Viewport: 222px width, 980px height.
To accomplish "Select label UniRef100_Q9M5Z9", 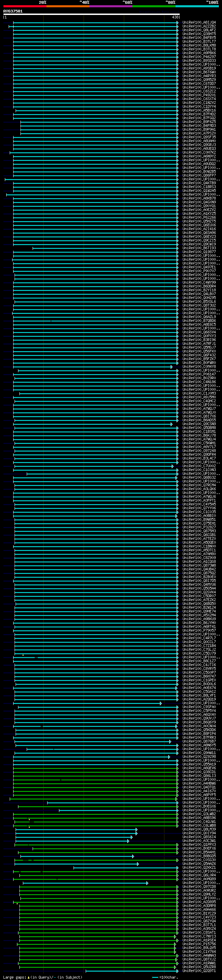I will pos(199,80).
